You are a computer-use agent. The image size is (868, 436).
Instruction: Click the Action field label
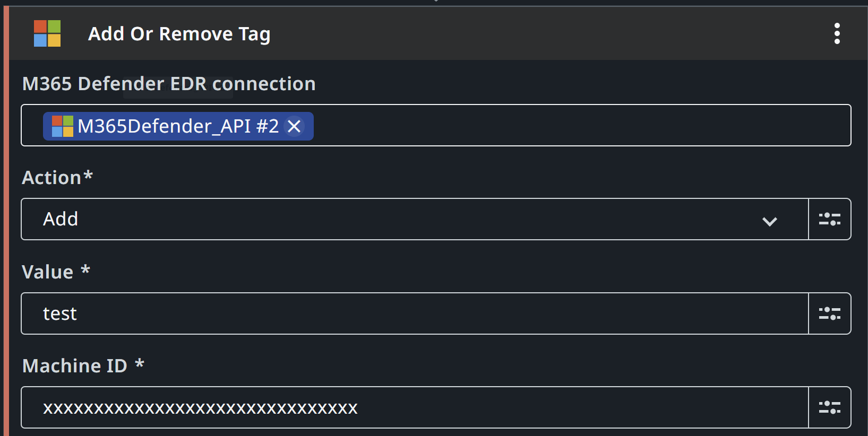click(x=57, y=177)
